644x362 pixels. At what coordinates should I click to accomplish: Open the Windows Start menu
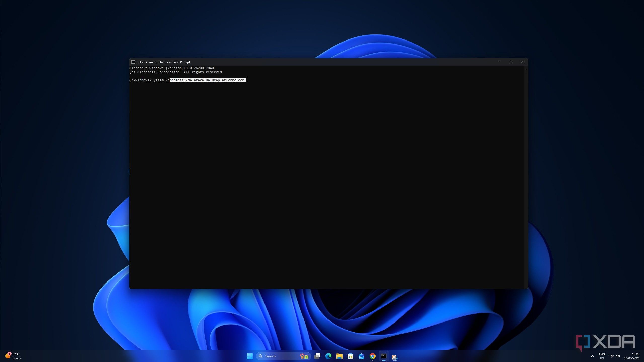250,356
